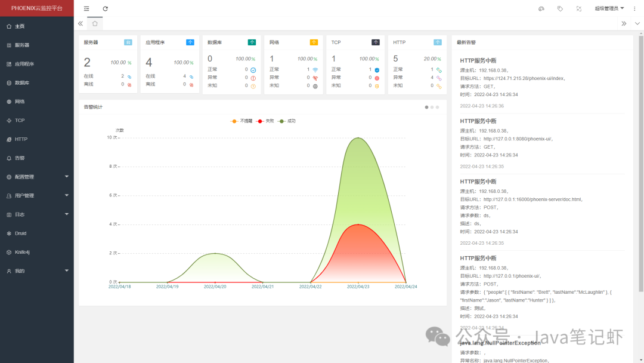Open 超级管理员 user dropdown
This screenshot has height=363, width=644.
pos(609,8)
